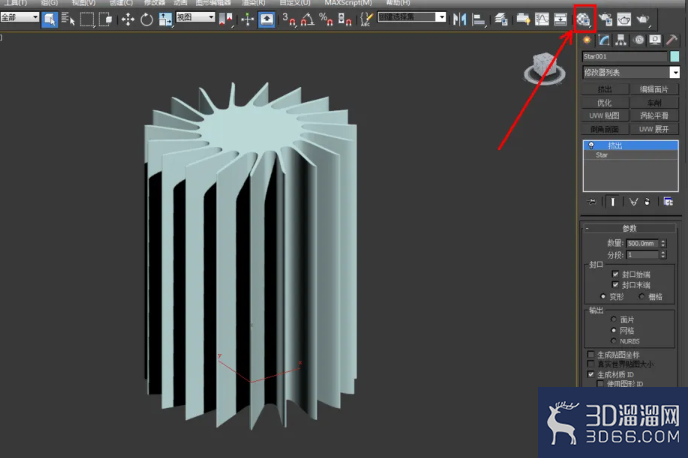Viewport: 688px width, 458px height.
Task: Open the Graphite ribbon toggle icon
Action: pos(523,19)
